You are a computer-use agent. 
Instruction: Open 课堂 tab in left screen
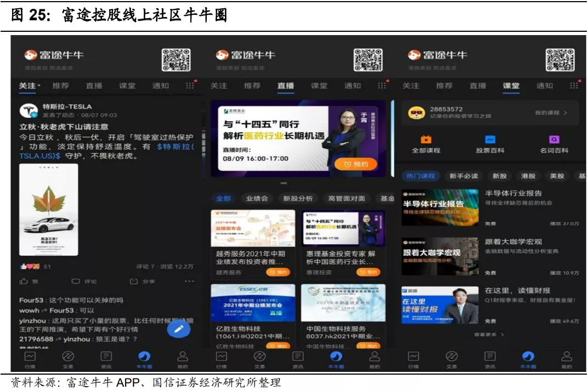(127, 86)
